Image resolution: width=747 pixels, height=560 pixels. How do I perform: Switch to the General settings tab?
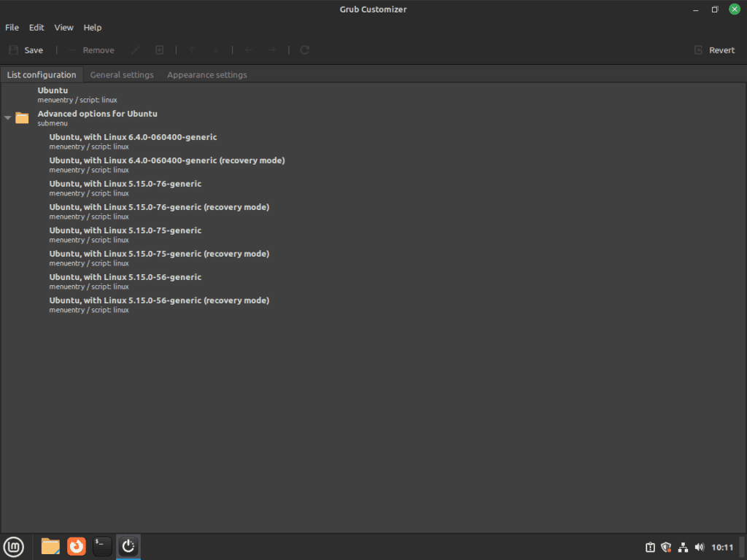121,74
